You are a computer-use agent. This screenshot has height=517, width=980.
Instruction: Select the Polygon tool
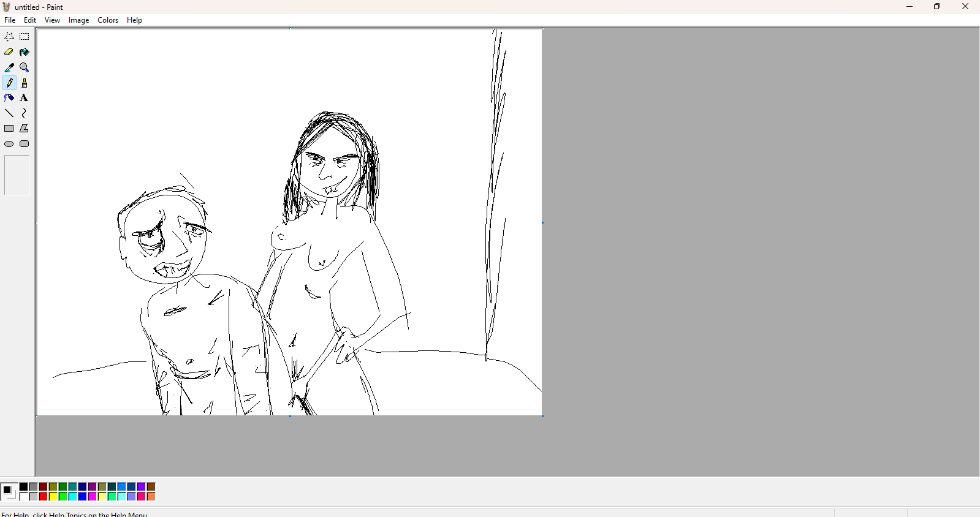25,129
